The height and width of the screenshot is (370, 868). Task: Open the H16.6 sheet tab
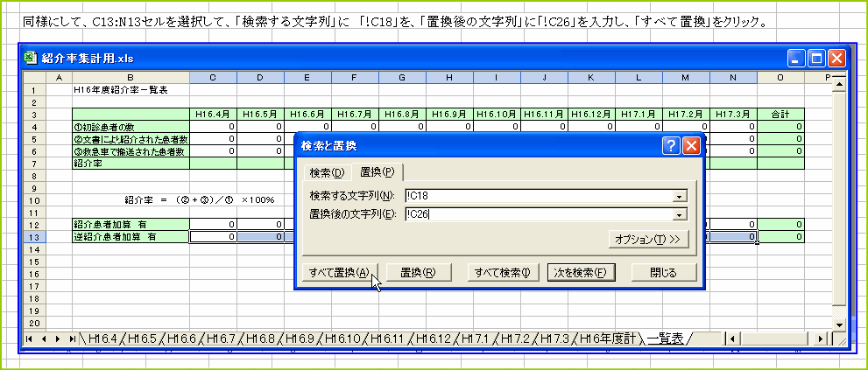(181, 339)
